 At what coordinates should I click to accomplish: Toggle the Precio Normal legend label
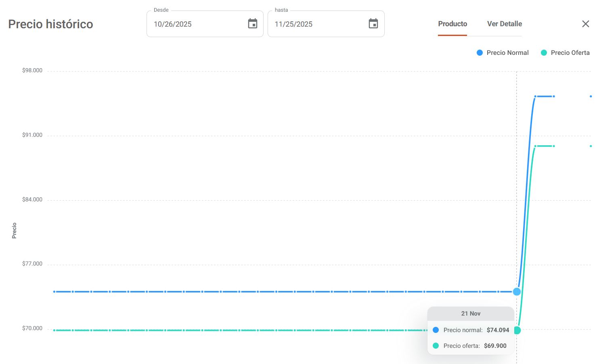click(507, 53)
